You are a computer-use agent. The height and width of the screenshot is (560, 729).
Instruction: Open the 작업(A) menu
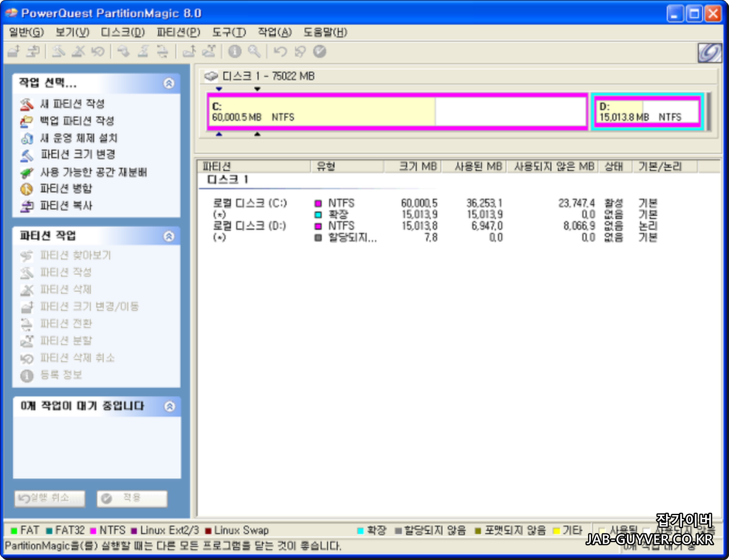point(275,32)
